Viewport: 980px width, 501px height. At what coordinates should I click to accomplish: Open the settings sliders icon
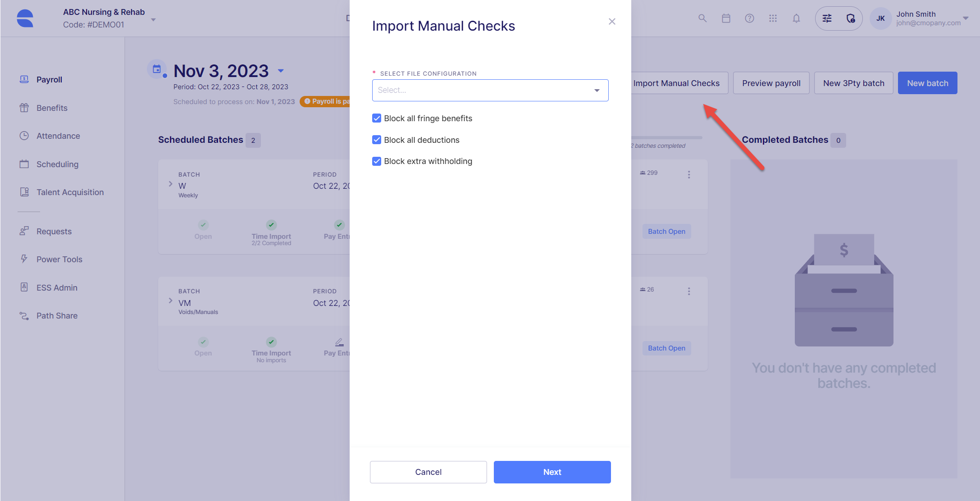pyautogui.click(x=827, y=18)
